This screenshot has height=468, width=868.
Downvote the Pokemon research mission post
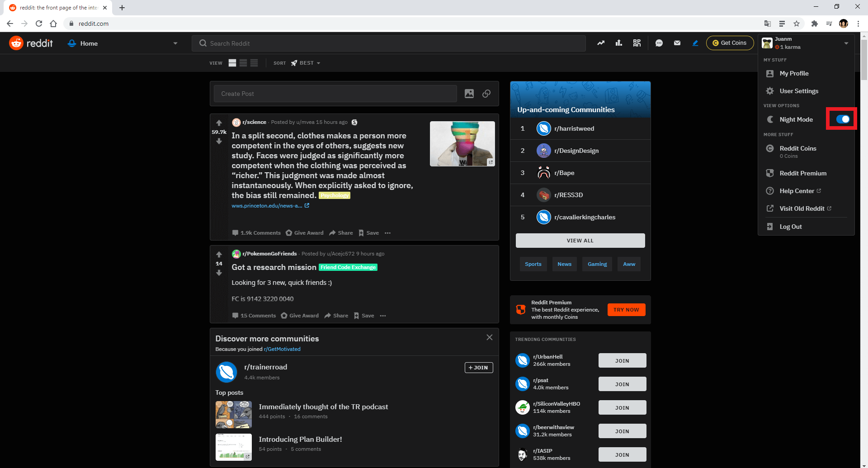[x=219, y=273]
